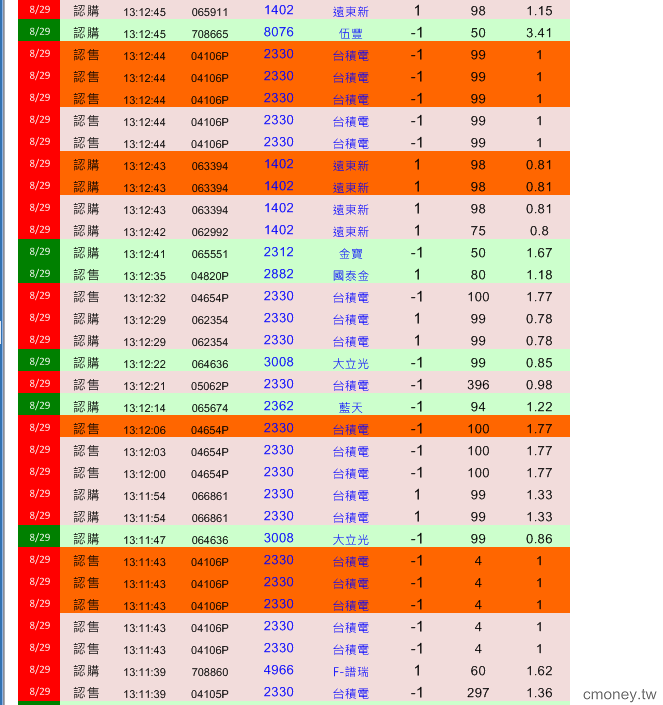
Task: Select warrant code 708665 cell
Action: (x=210, y=34)
